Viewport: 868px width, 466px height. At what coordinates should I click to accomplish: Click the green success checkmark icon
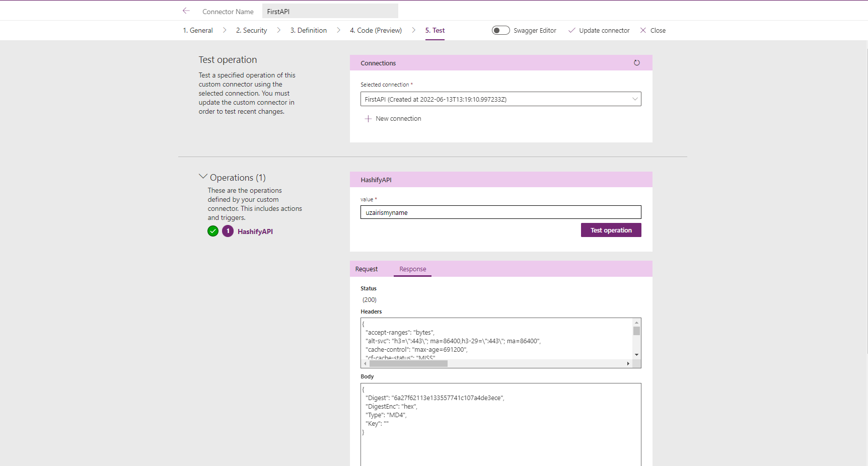[213, 231]
